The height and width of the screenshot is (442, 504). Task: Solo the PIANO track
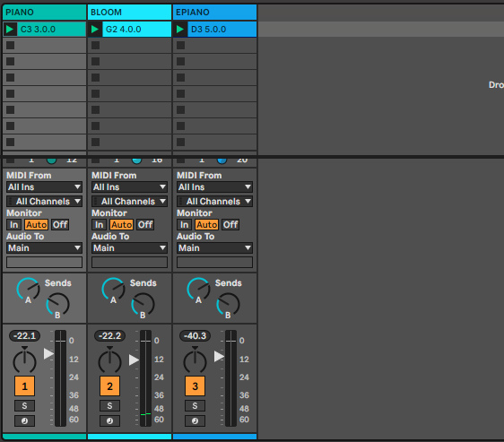pyautogui.click(x=24, y=406)
